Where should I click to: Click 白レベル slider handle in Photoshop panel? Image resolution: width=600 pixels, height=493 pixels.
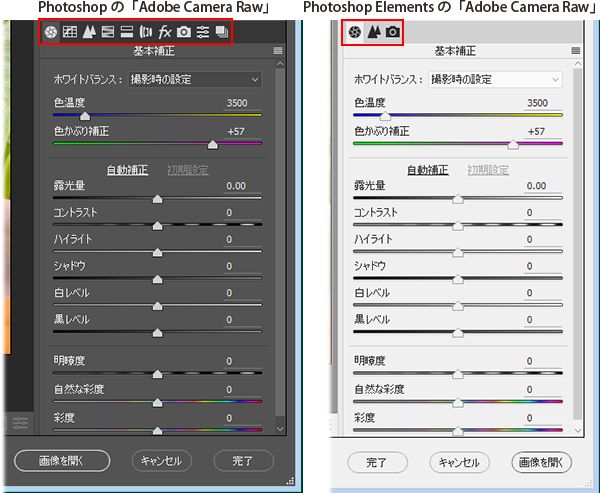157,306
